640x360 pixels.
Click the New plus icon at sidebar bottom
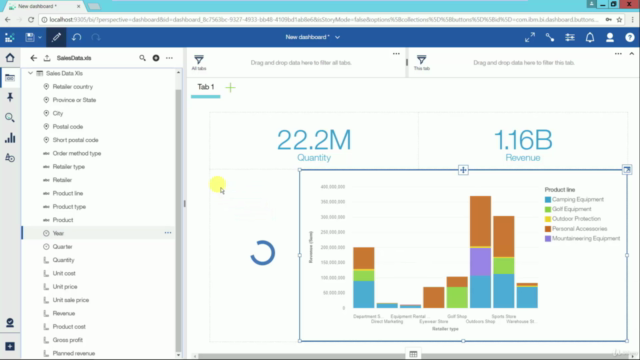(x=10, y=346)
